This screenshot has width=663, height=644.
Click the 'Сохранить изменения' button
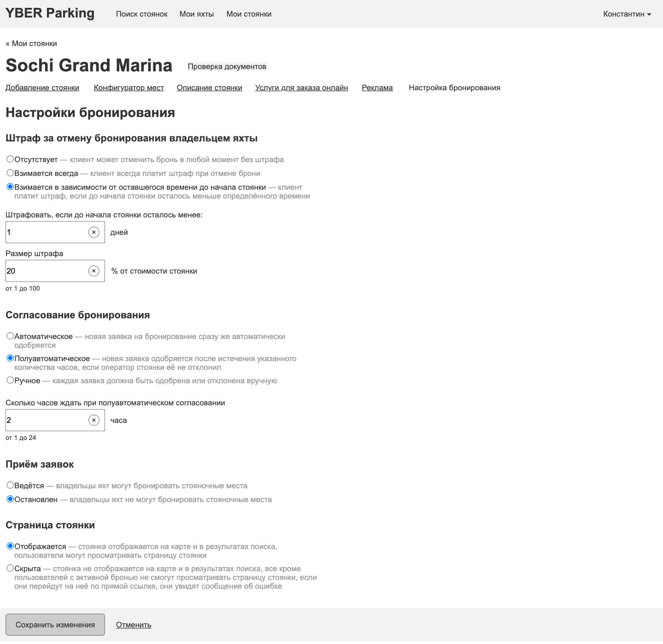click(x=55, y=625)
